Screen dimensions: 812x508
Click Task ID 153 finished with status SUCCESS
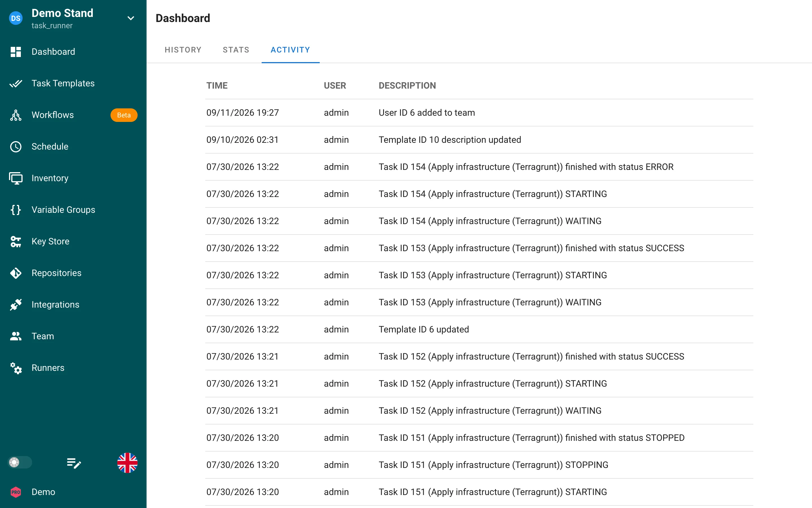[x=531, y=248]
